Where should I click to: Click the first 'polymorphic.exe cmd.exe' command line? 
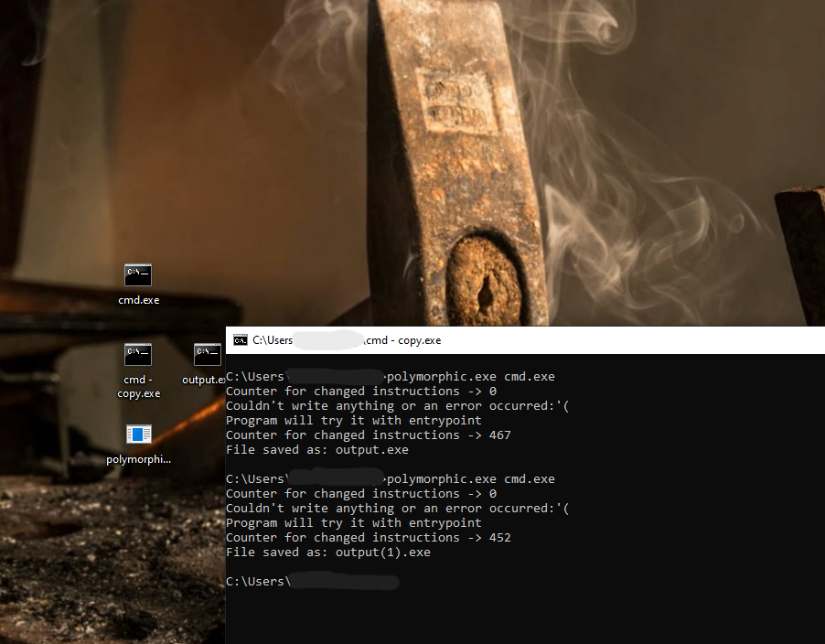391,377
